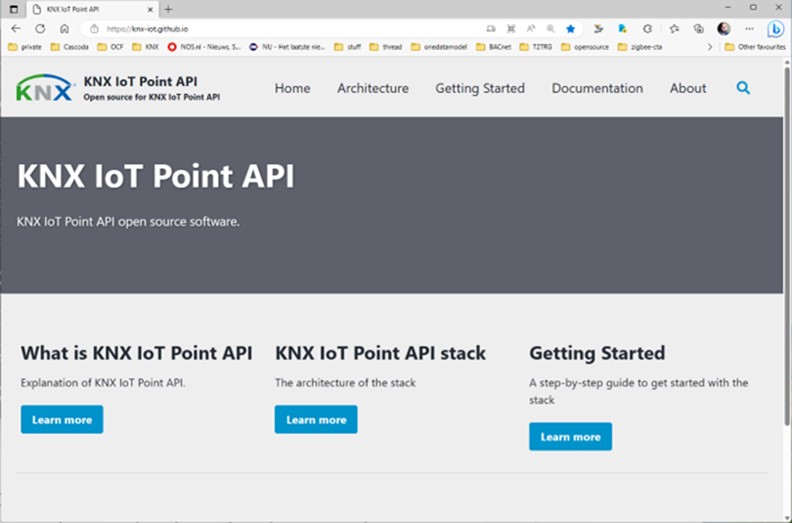Expand the bookmarks overflow chevron
This screenshot has width=792, height=523.
coord(710,46)
